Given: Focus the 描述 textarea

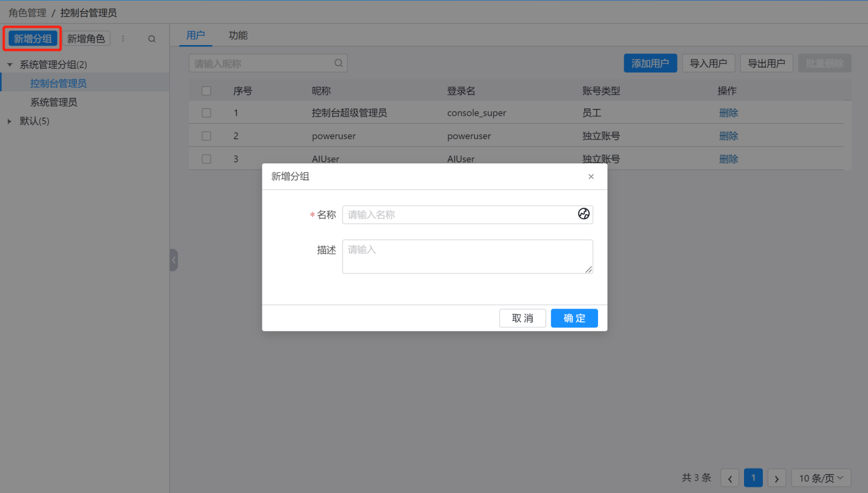Looking at the screenshot, I should coord(467,257).
